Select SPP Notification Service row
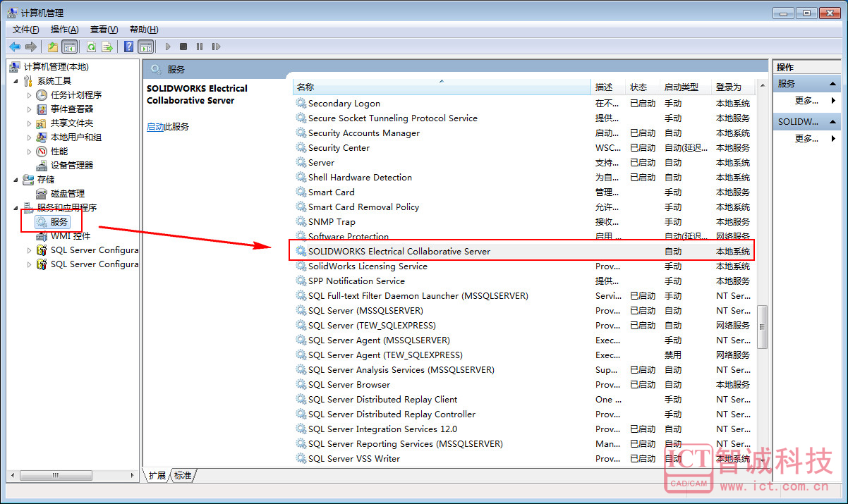 523,281
